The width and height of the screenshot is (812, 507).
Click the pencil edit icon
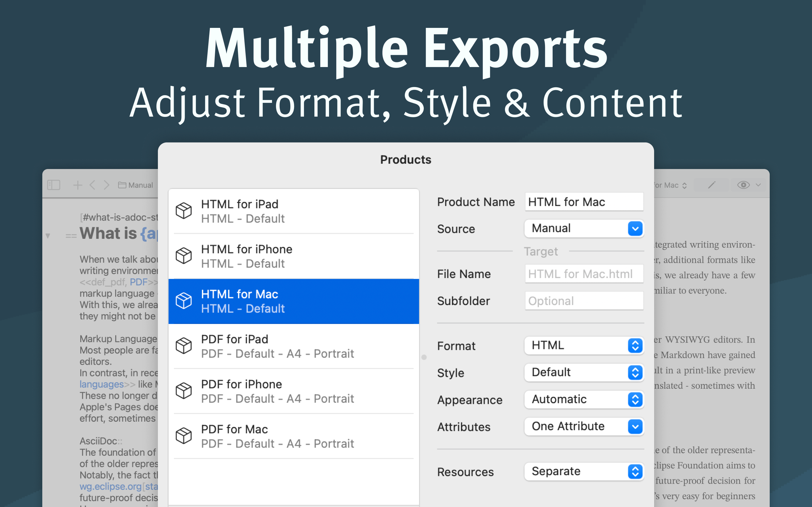coord(712,185)
